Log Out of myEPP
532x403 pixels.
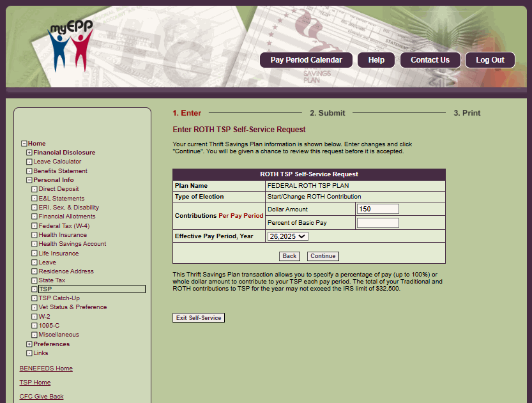(x=490, y=60)
